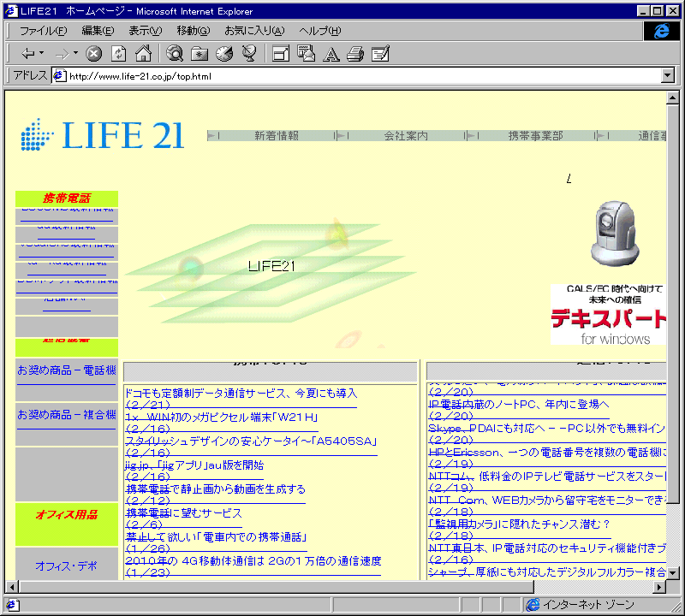This screenshot has height=616, width=685.
Task: Open the お気に入り(A) menu
Action: pyautogui.click(x=254, y=31)
